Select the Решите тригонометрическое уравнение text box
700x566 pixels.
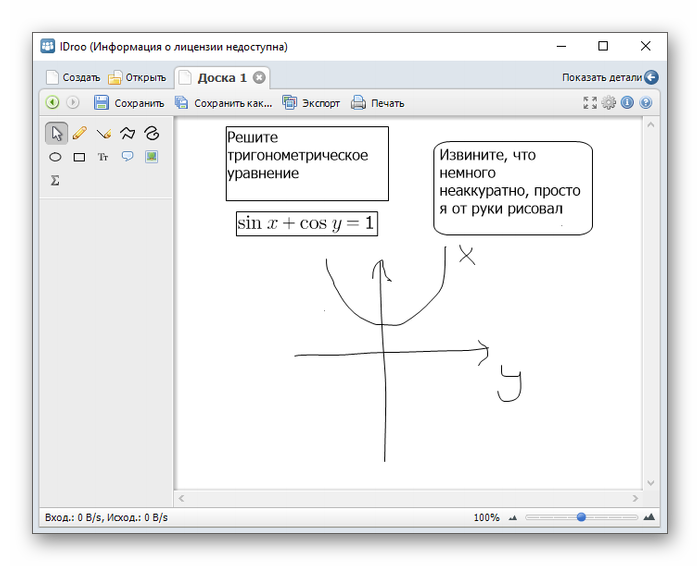(x=307, y=163)
